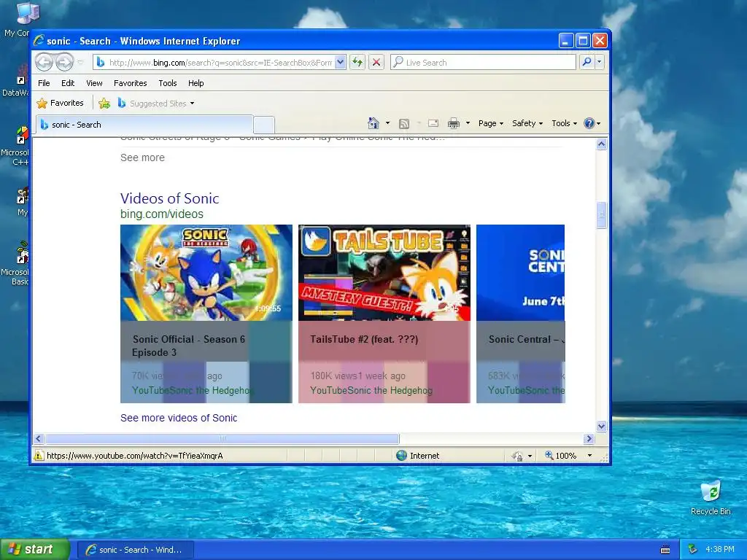Click into the Live Search box
Screen dimensions: 747x560
[x=483, y=63]
